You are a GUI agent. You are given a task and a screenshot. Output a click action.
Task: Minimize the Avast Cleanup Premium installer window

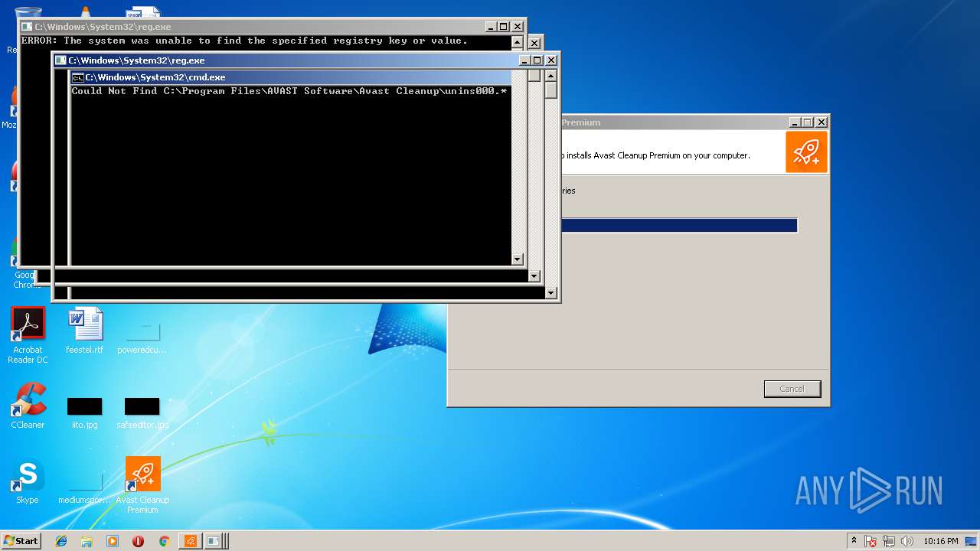coord(795,122)
